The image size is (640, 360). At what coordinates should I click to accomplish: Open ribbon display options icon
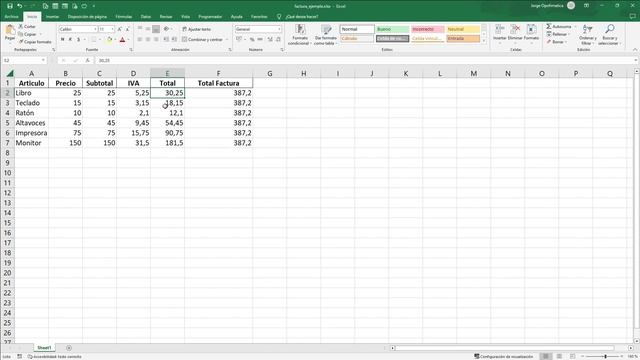[x=587, y=6]
